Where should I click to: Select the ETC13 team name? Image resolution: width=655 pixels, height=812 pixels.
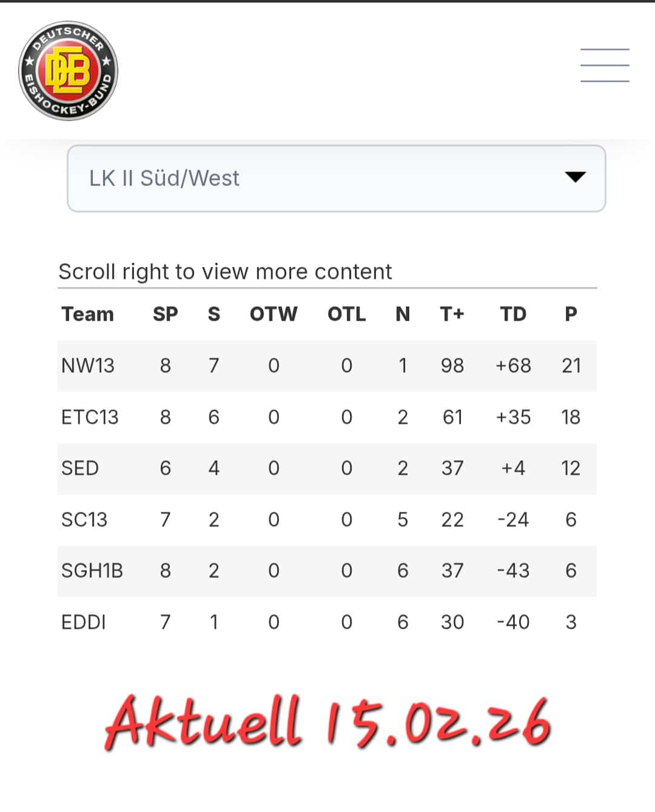(90, 417)
